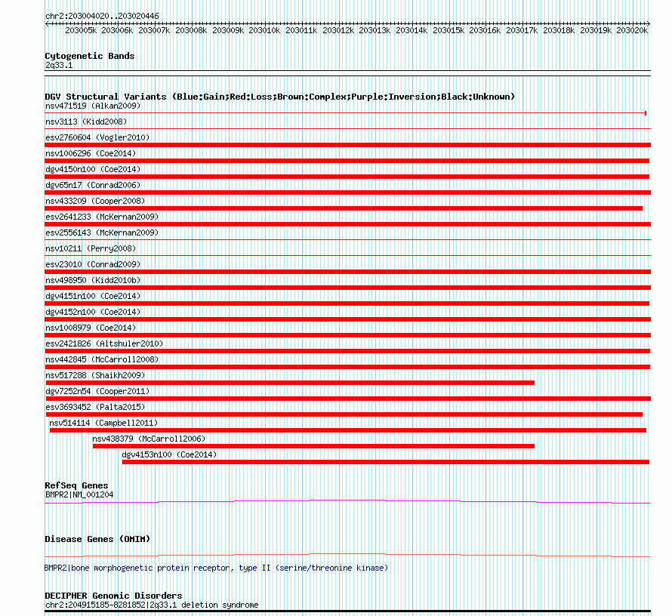The image size is (672, 616).
Task: Click the Disease Genes (OMIM) track heading
Action: pyautogui.click(x=97, y=539)
